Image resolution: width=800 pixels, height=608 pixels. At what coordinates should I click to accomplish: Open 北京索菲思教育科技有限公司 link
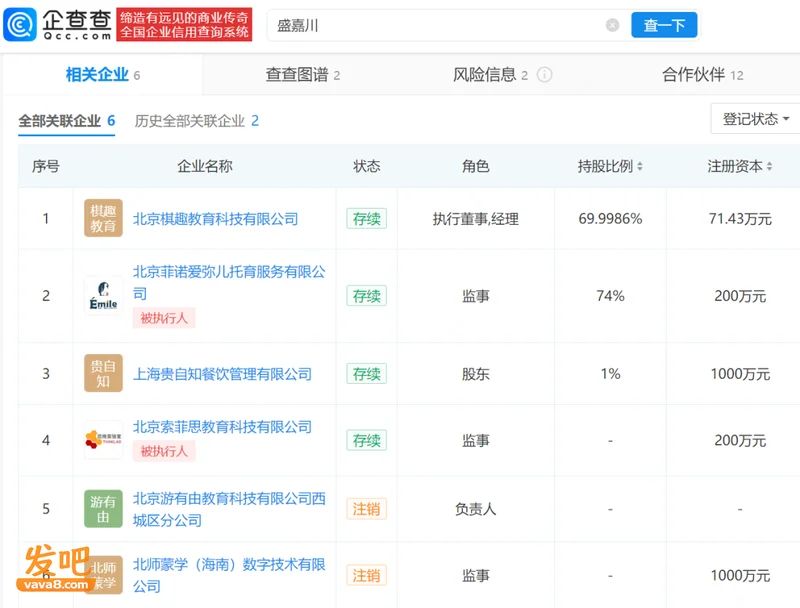(x=222, y=427)
